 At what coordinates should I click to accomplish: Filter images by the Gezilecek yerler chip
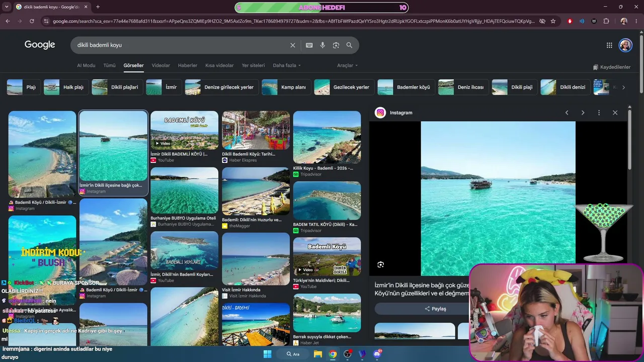coord(343,87)
